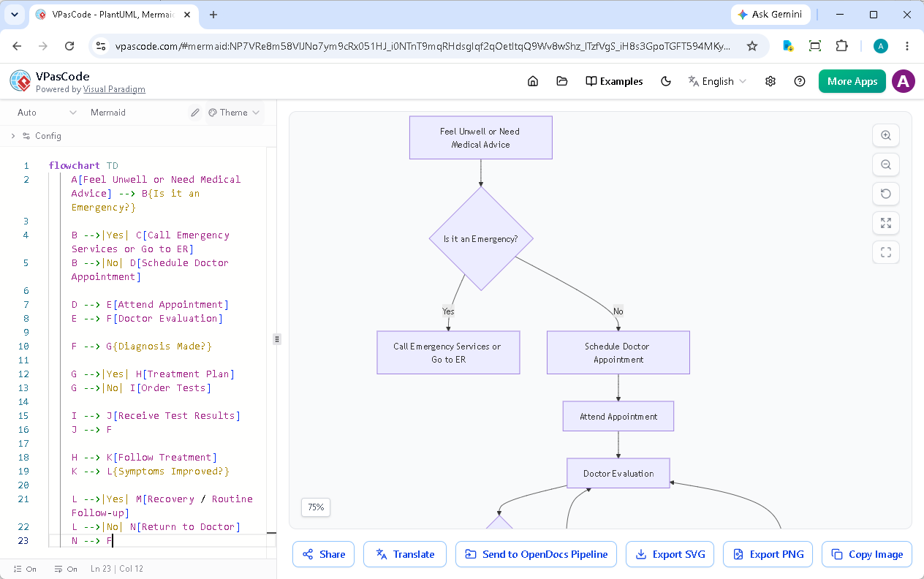This screenshot has width=924, height=579.
Task: Toggle the first On switch in status bar
Action: coord(24,569)
